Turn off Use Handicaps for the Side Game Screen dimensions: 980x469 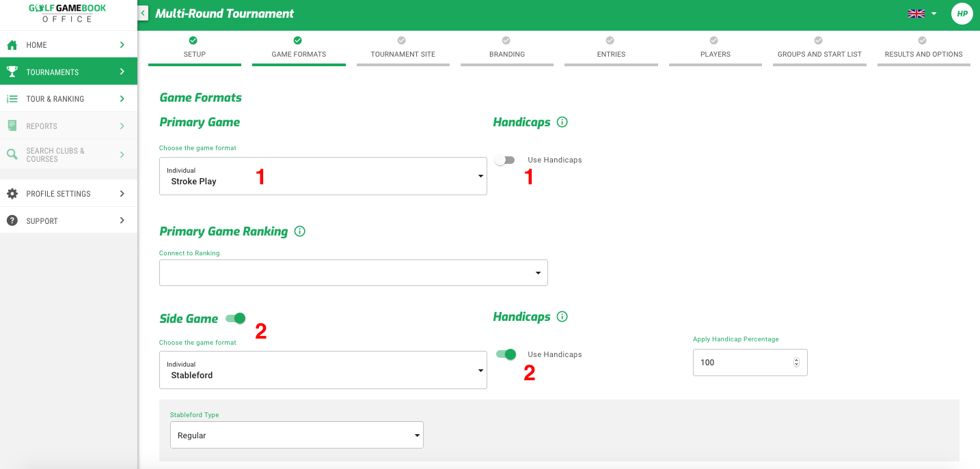[x=505, y=354]
